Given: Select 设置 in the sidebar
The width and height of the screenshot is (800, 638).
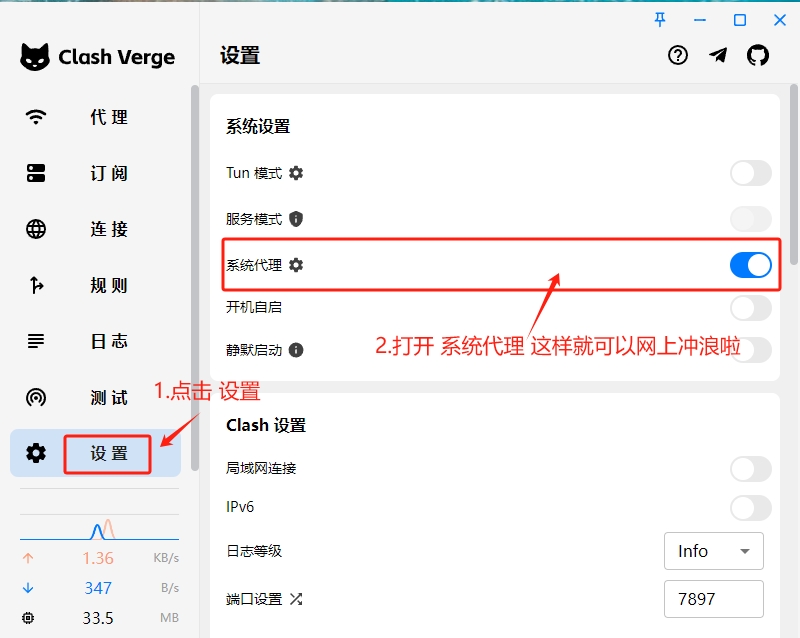Looking at the screenshot, I should click(x=95, y=453).
